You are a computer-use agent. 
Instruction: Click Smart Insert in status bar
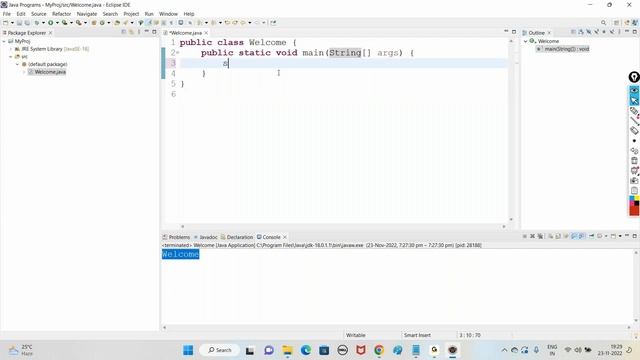[417, 335]
